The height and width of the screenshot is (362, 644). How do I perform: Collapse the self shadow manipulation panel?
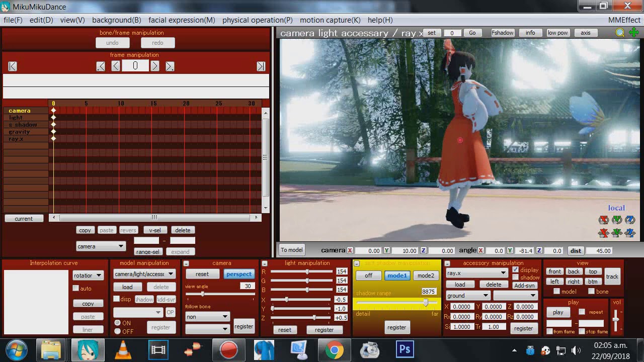pos(357,263)
